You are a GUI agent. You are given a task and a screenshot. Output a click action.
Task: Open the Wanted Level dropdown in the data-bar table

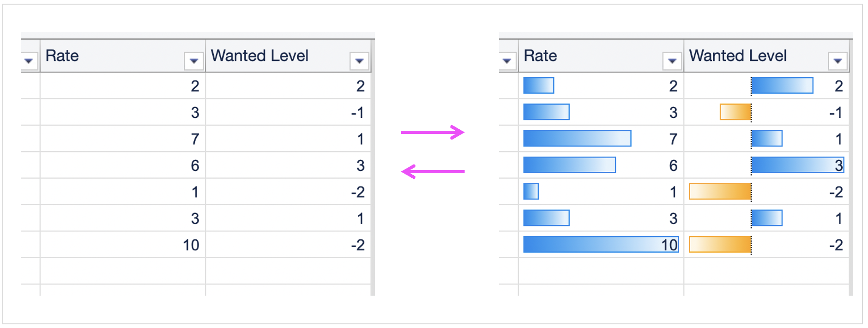coord(838,61)
